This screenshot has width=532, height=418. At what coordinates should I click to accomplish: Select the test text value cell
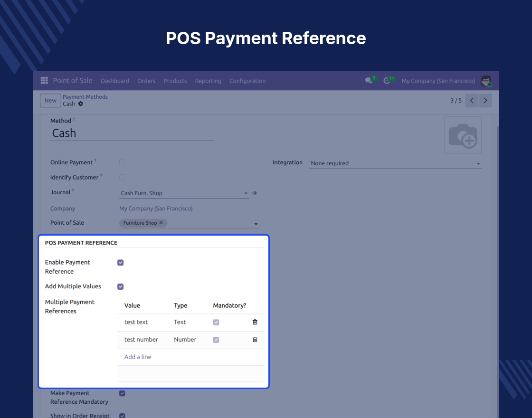click(136, 322)
